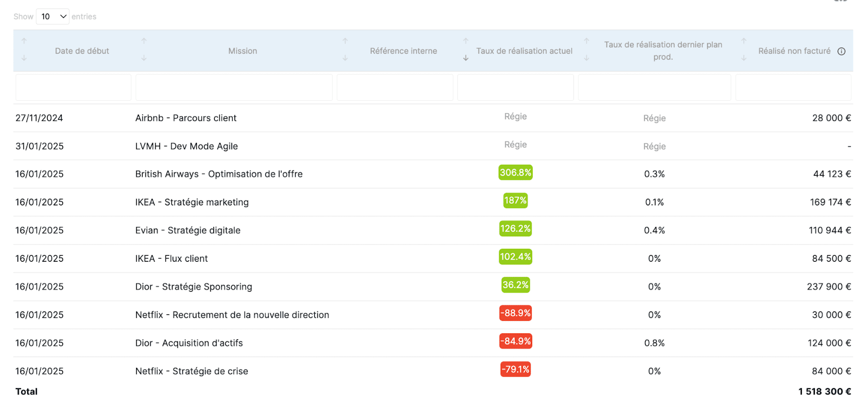Click the 110 944 € amount
This screenshot has width=868, height=407.
pyautogui.click(x=830, y=230)
